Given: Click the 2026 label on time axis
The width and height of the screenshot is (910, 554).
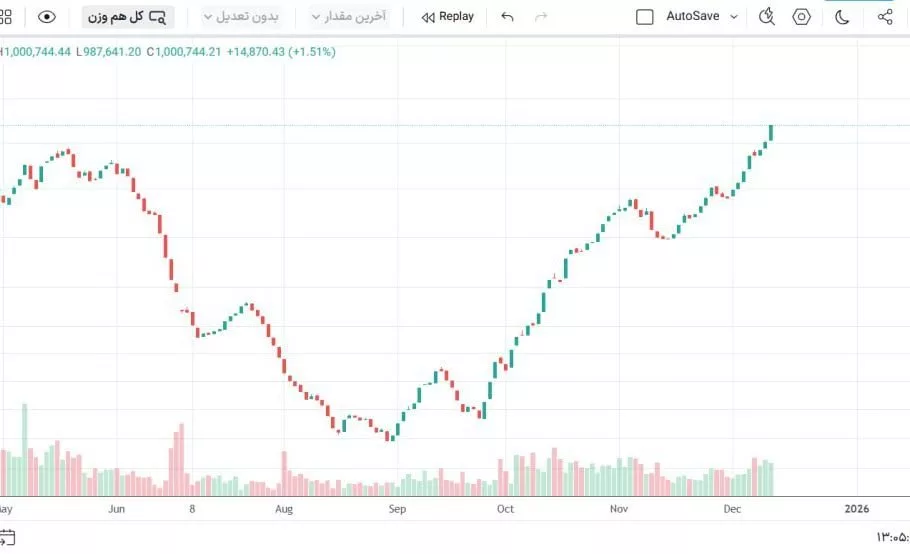Looking at the screenshot, I should tap(856, 509).
